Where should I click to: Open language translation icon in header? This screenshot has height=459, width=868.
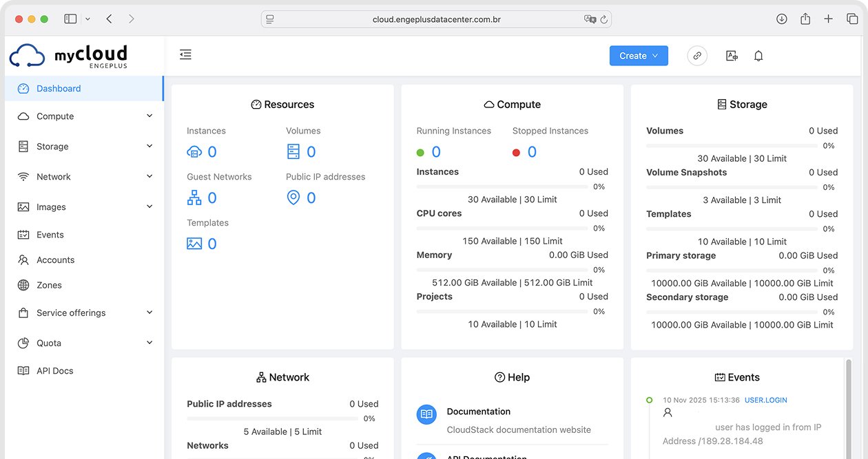[732, 56]
